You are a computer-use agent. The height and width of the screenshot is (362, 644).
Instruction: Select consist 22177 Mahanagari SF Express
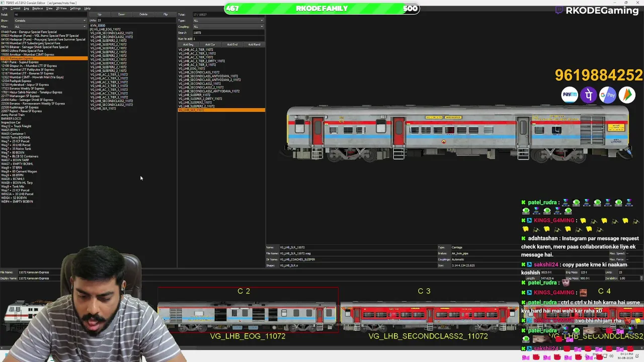20,96
